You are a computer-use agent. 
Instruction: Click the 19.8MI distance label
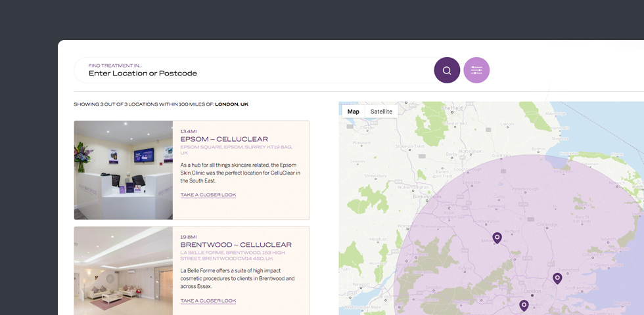point(189,237)
